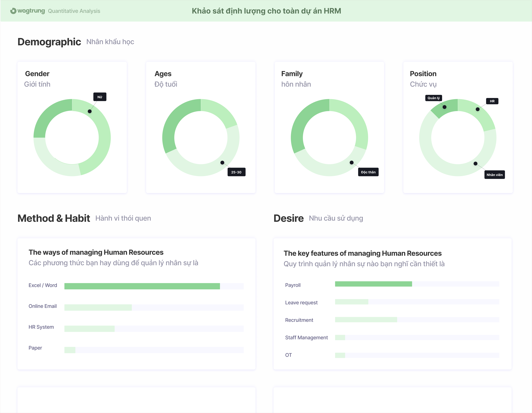Click the Excel / Word label

click(43, 285)
